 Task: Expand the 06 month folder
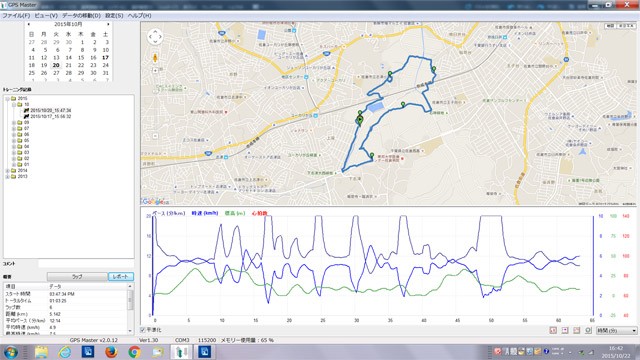[14, 134]
